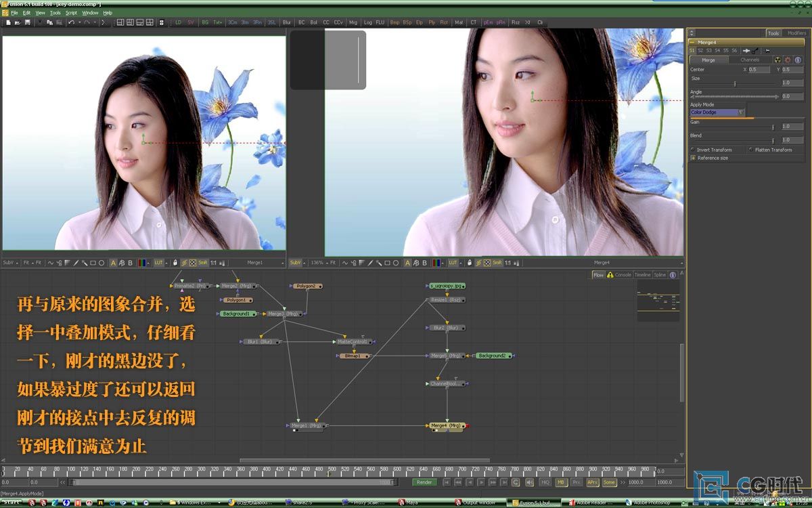The image size is (812, 508).
Task: Add a Log tool from toolbar
Action: (x=368, y=22)
